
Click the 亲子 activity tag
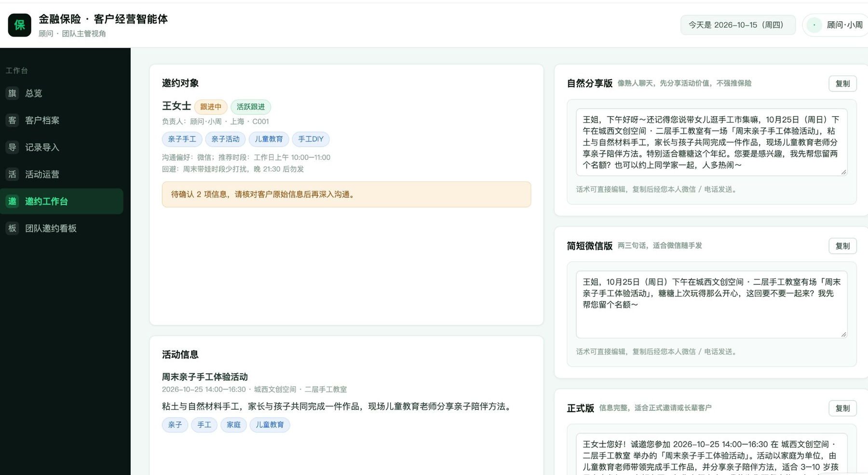(x=175, y=425)
